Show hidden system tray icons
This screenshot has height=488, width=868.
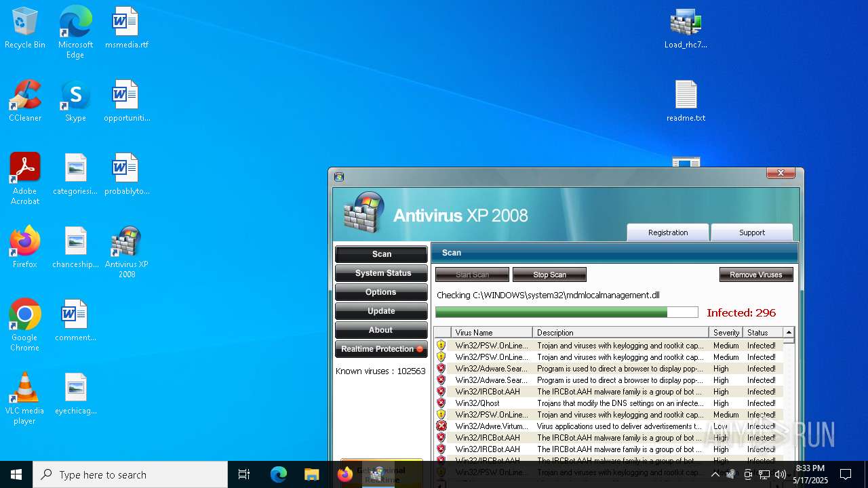tap(715, 474)
